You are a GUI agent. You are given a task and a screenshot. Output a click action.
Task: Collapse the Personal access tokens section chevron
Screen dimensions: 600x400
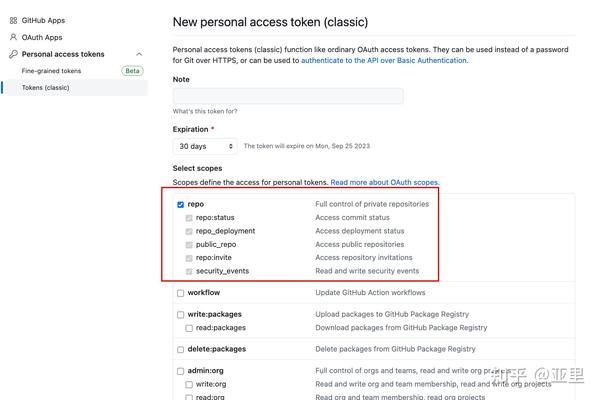point(139,54)
